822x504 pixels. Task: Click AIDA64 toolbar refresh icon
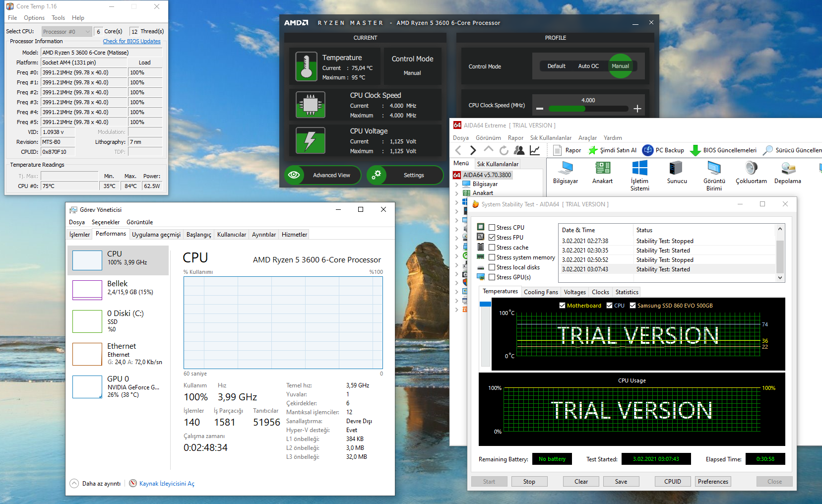click(x=504, y=150)
